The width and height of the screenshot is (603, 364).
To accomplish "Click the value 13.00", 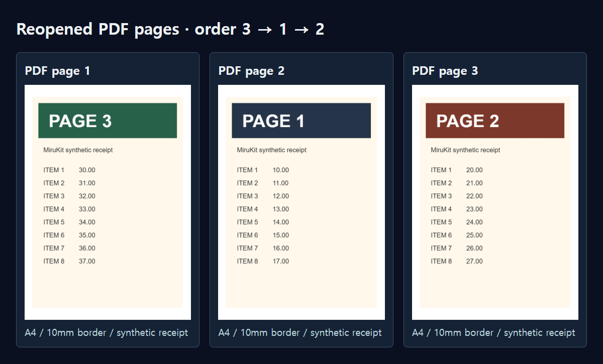I will [281, 209].
